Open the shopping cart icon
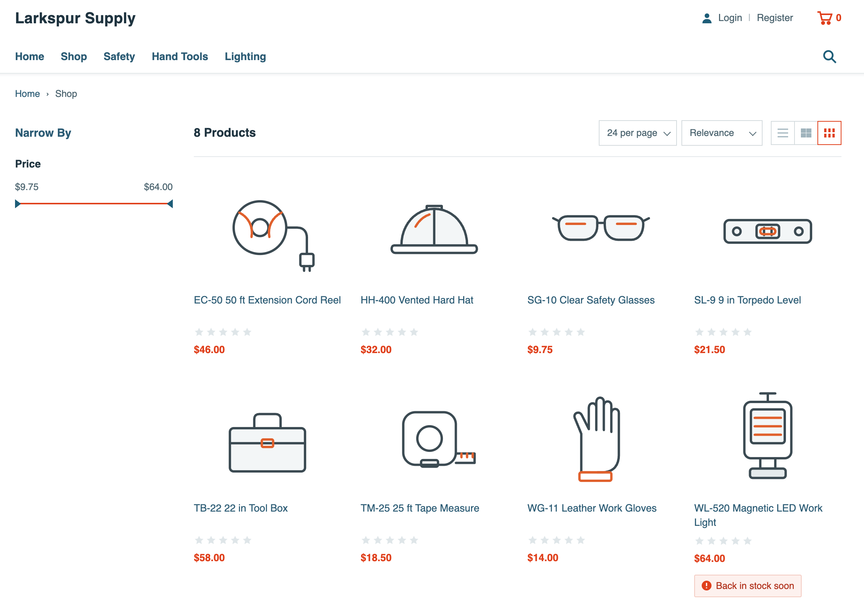The width and height of the screenshot is (864, 616). 825,18
